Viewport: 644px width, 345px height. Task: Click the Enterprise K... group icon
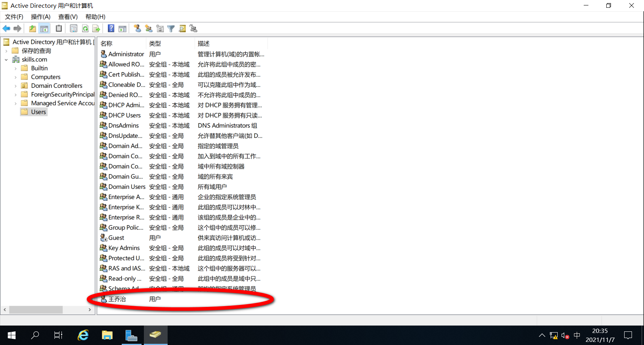103,207
